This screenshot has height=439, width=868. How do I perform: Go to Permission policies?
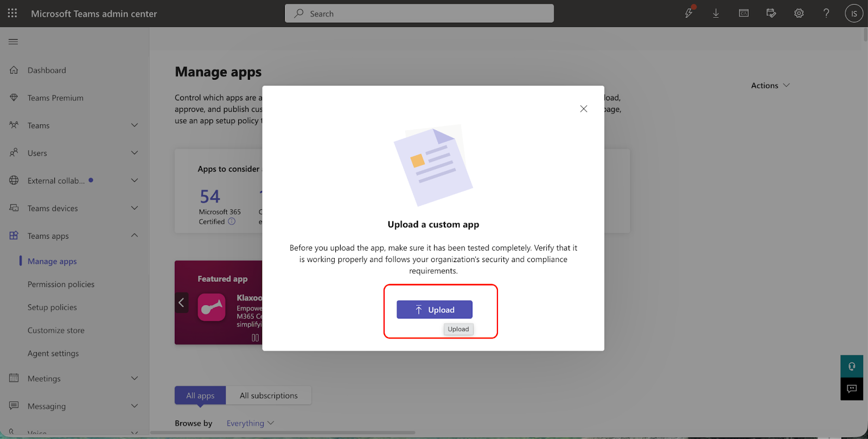click(61, 284)
